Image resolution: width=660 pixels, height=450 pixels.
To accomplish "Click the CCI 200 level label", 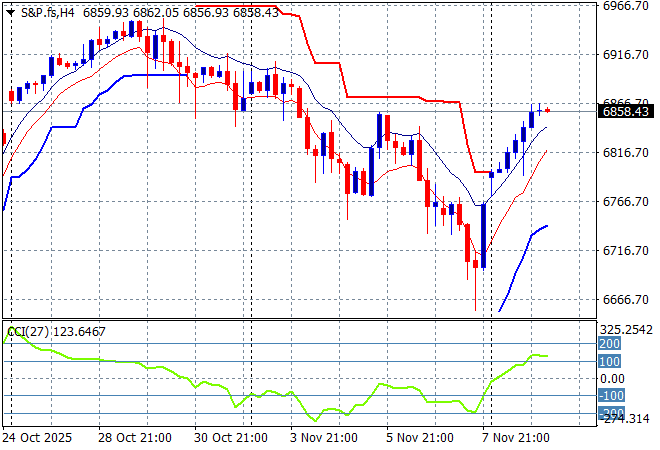I will coord(609,343).
